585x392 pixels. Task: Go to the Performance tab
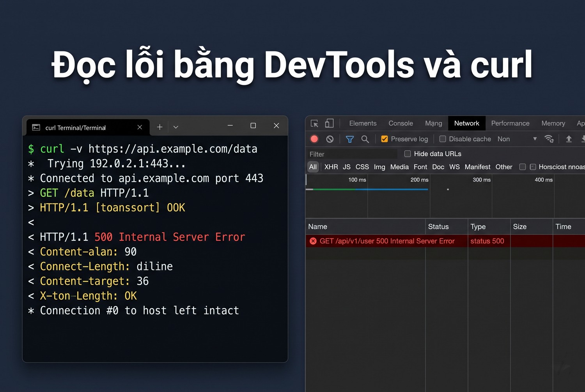click(510, 124)
